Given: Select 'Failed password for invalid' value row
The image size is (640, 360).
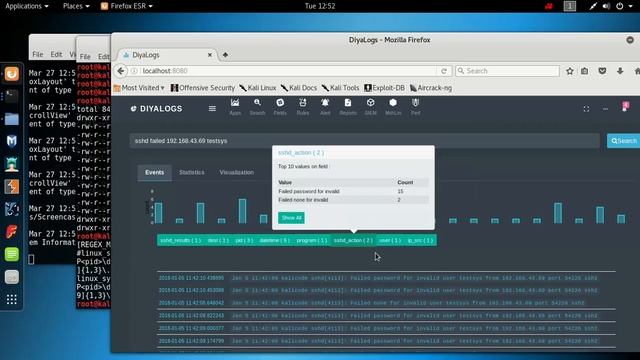Looking at the screenshot, I should click(353, 191).
